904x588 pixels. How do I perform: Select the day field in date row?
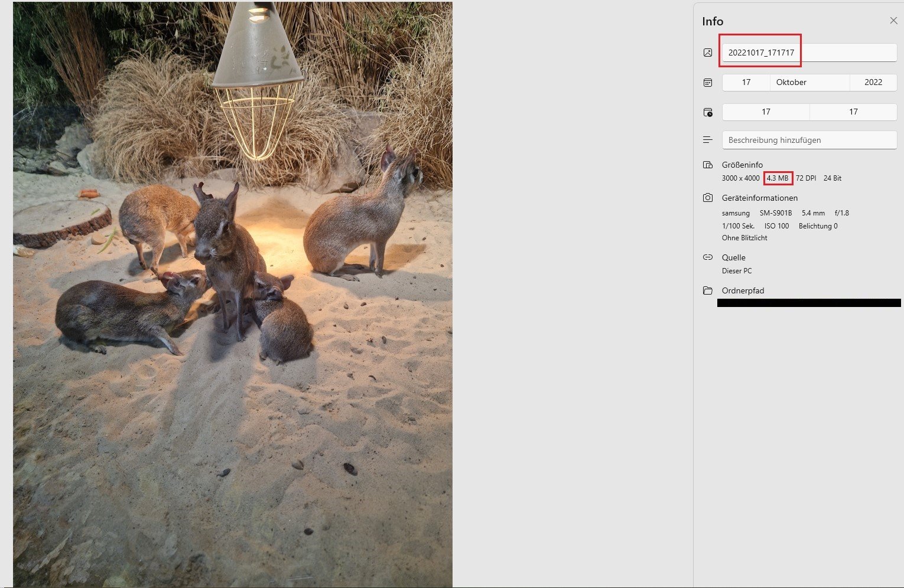pyautogui.click(x=746, y=83)
